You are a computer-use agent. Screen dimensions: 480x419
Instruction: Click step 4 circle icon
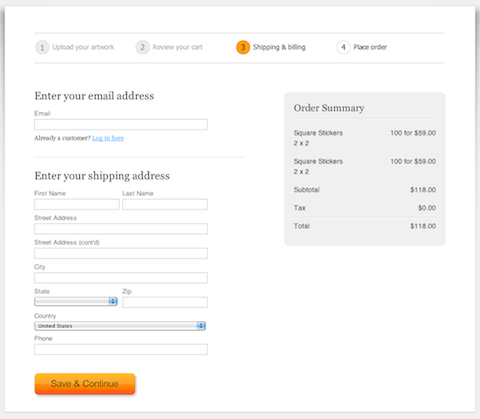343,47
